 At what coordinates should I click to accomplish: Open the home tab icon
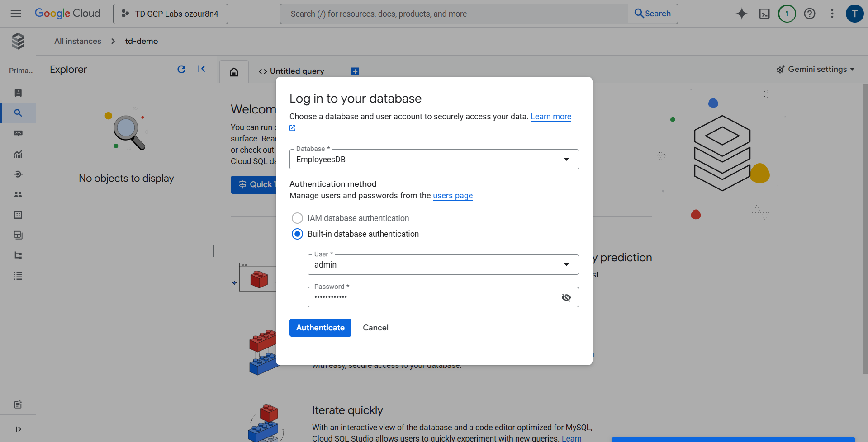[x=234, y=72]
